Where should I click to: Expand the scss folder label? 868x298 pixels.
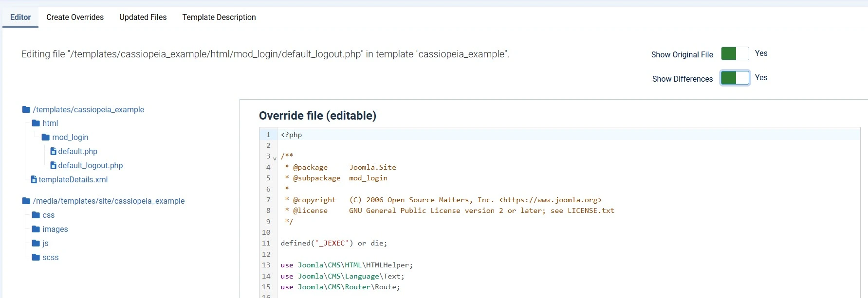51,257
